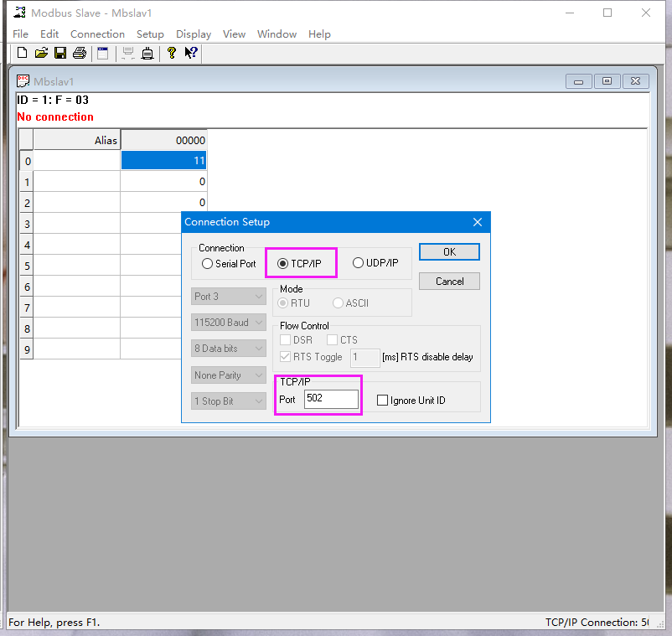Click the window icon next to Print
Image resolution: width=672 pixels, height=636 pixels.
pyautogui.click(x=103, y=54)
